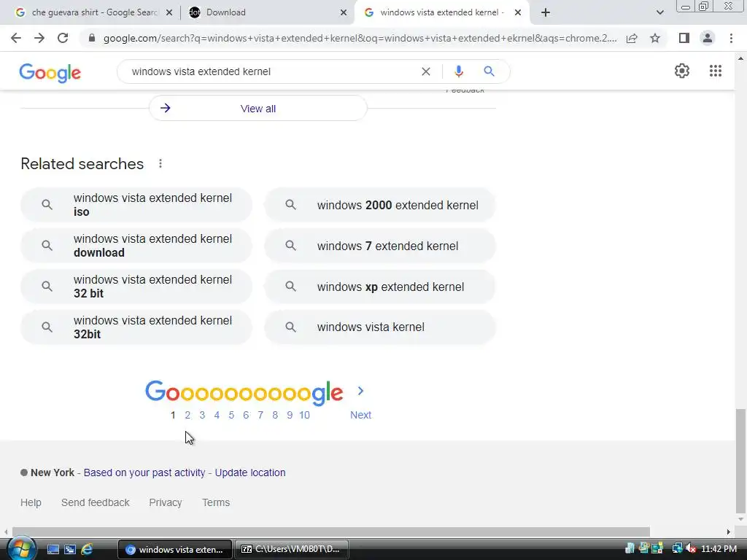This screenshot has width=747, height=560.
Task: Search windows xp extended kernel
Action: (x=380, y=287)
